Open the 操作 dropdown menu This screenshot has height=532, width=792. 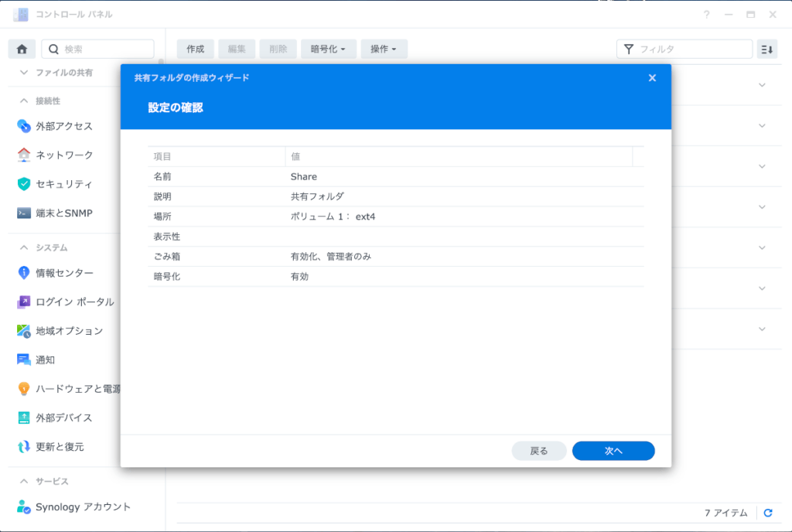[x=384, y=49]
